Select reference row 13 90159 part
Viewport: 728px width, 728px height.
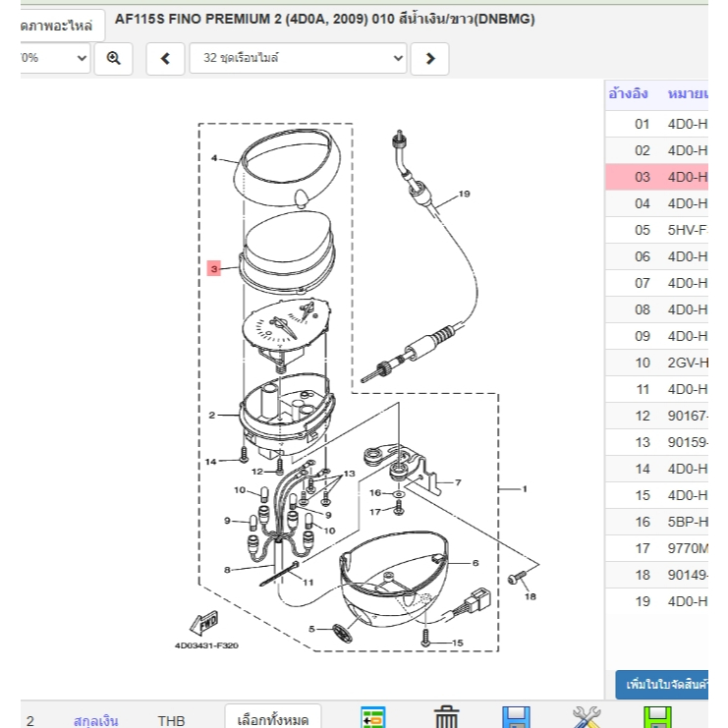click(656, 442)
